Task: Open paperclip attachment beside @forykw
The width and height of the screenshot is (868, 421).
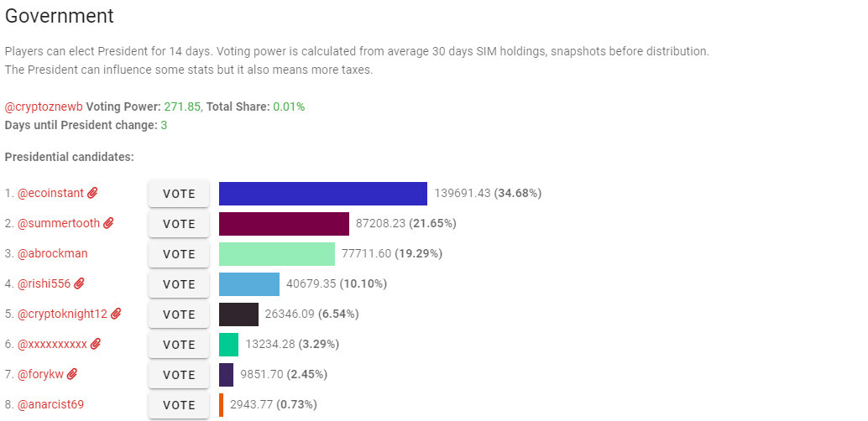Action: tap(72, 374)
